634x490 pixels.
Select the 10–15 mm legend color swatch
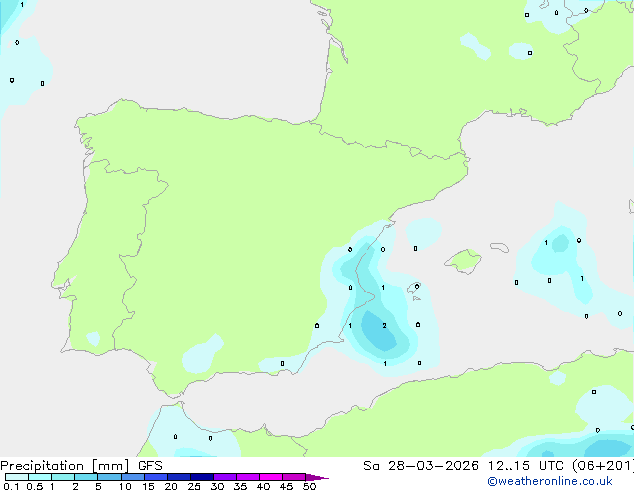click(132, 477)
